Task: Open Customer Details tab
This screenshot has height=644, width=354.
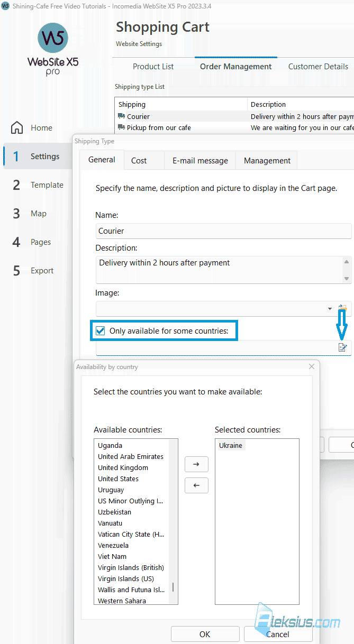Action: [x=318, y=67]
